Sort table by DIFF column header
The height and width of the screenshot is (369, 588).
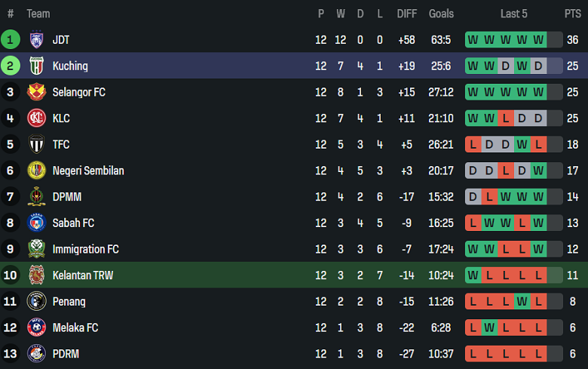tap(406, 14)
